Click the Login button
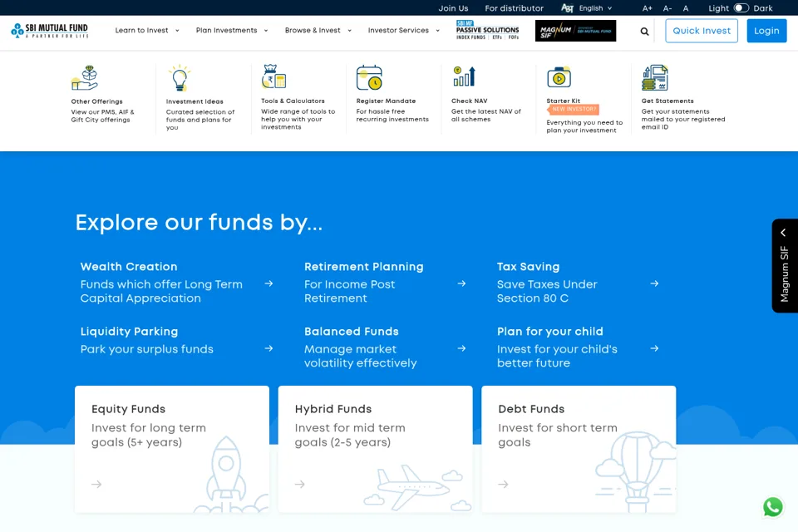 pos(766,31)
